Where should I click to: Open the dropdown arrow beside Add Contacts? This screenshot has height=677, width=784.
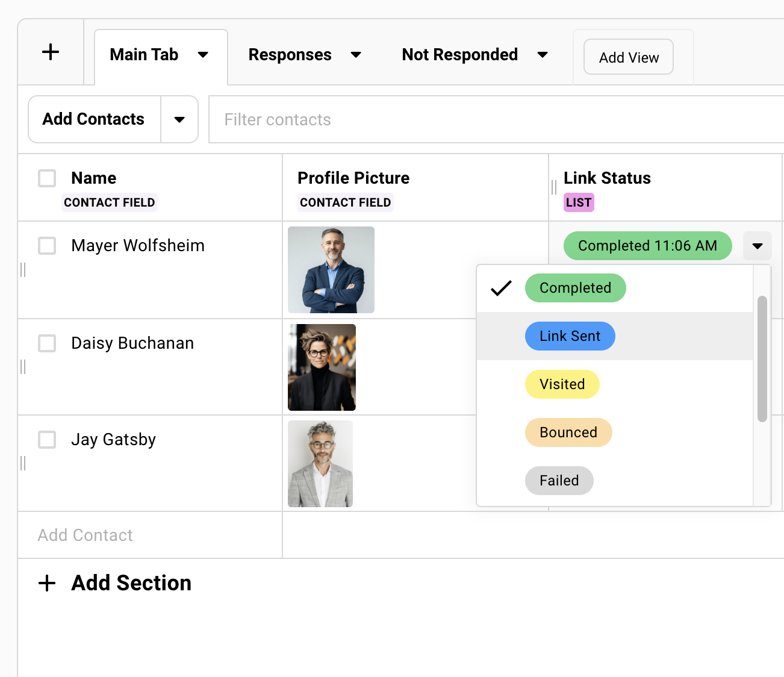(179, 119)
